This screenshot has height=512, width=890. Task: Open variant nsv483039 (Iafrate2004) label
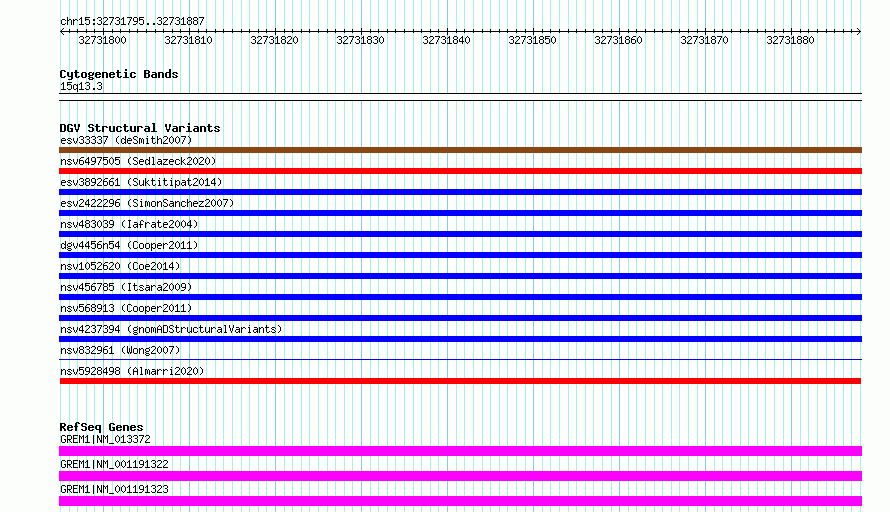(x=129, y=224)
